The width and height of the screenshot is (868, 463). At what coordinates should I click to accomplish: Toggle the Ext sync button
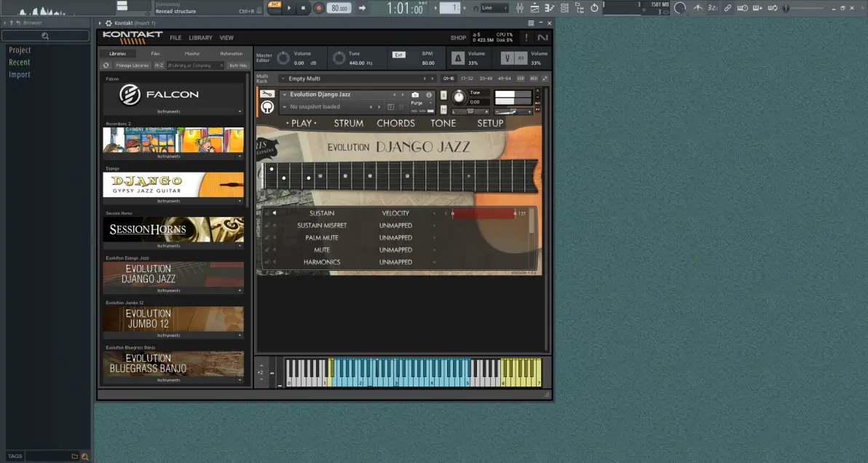pos(398,55)
